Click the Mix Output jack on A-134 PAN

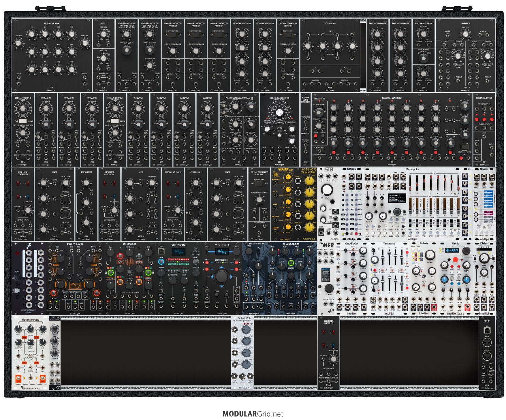(x=242, y=376)
